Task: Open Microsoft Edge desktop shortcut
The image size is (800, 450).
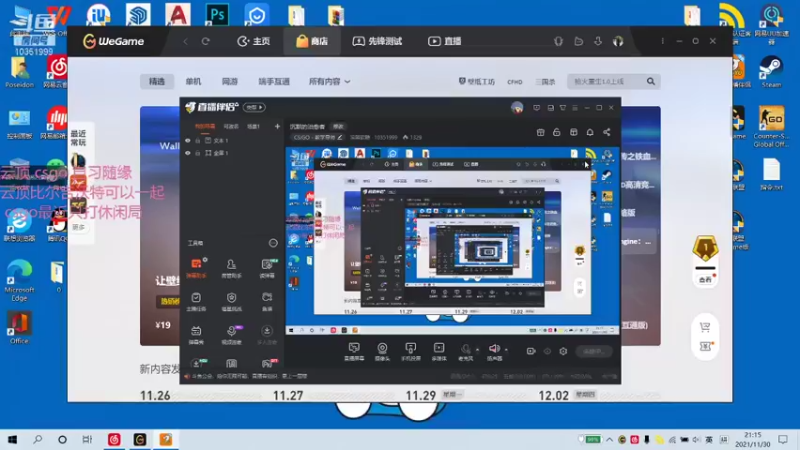Action: 19,281
